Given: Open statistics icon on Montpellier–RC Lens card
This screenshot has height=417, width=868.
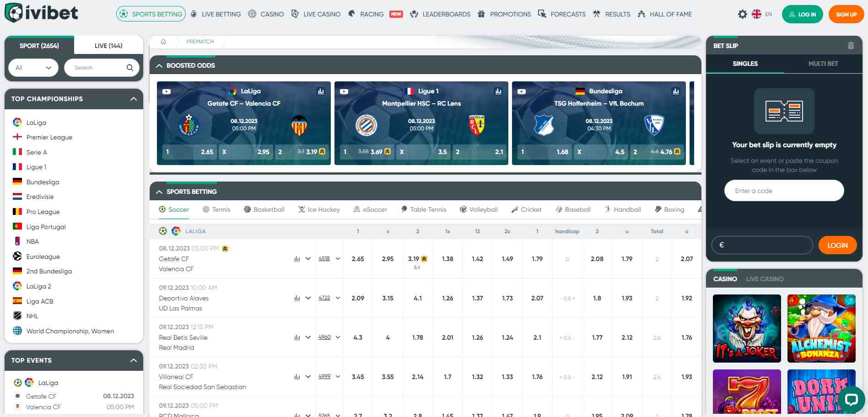Looking at the screenshot, I should click(498, 91).
